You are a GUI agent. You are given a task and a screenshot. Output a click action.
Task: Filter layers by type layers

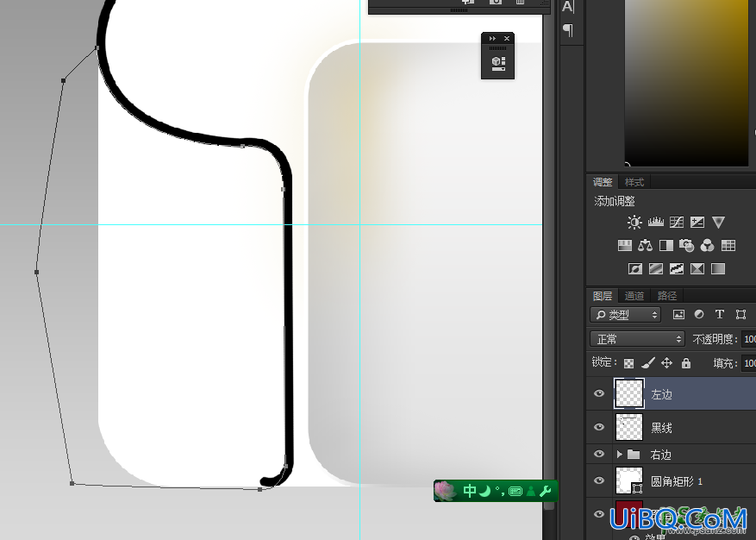coord(719,315)
